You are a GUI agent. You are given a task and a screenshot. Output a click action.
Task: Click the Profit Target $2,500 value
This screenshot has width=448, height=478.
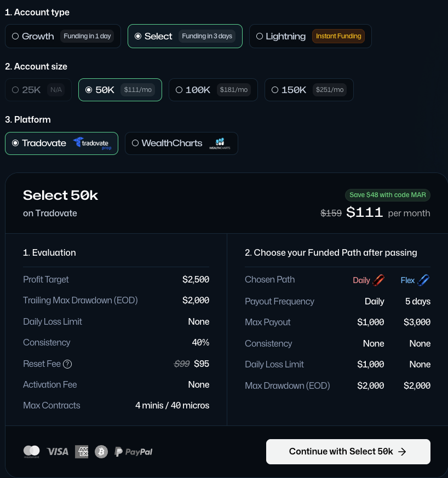196,280
